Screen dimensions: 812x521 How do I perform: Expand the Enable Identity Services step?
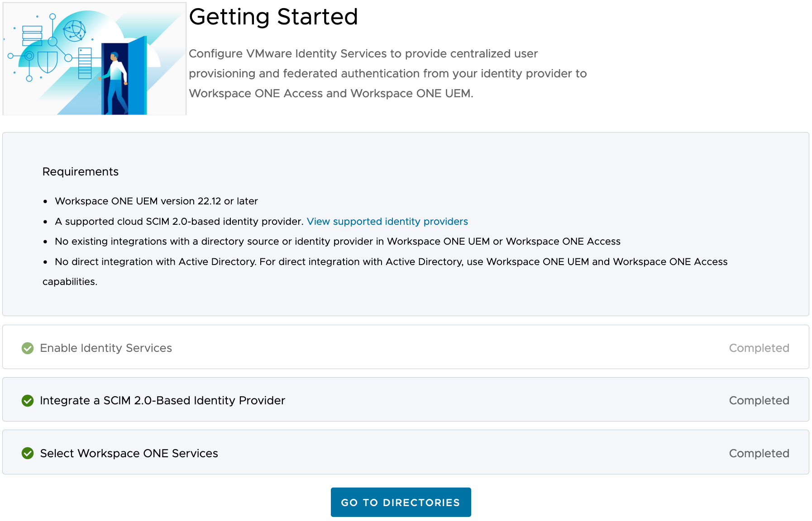pyautogui.click(x=106, y=348)
